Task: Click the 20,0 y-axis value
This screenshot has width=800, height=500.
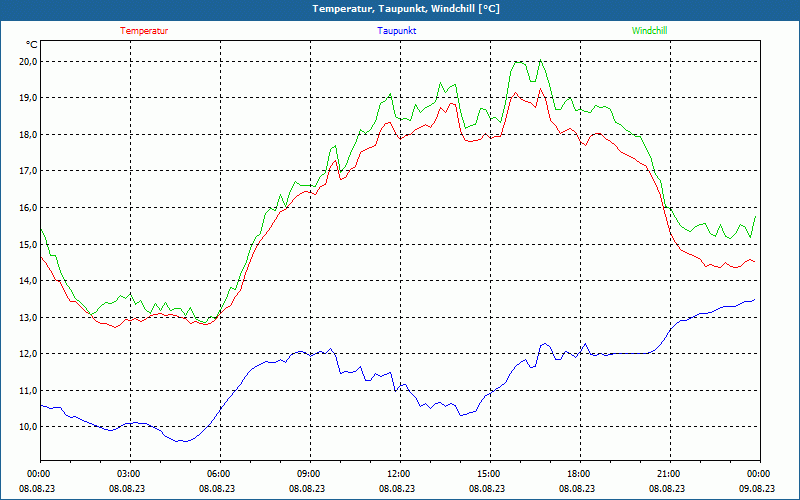Action: point(28,61)
